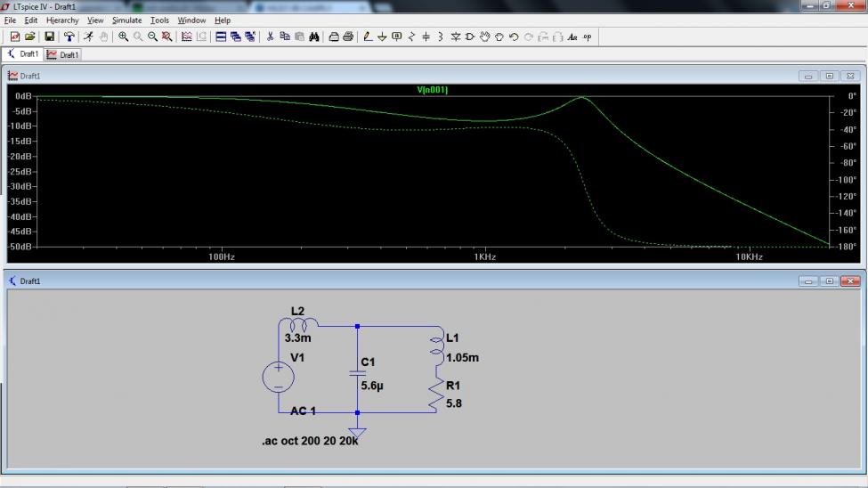
Task: Halt the simulation with hand icon
Action: [x=103, y=37]
